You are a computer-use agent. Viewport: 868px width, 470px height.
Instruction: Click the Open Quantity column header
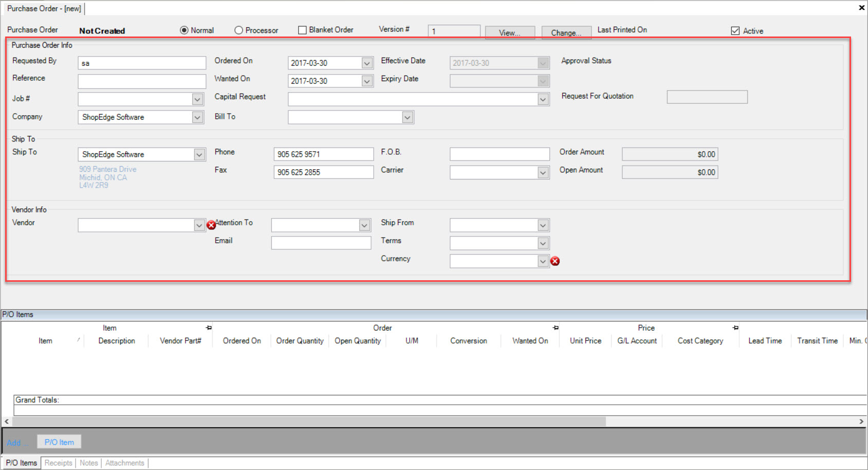(x=358, y=341)
